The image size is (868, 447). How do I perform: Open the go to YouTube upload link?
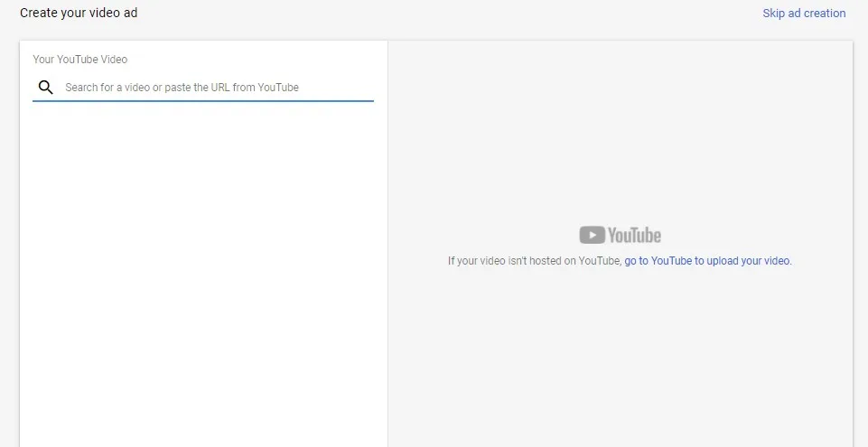[707, 261]
